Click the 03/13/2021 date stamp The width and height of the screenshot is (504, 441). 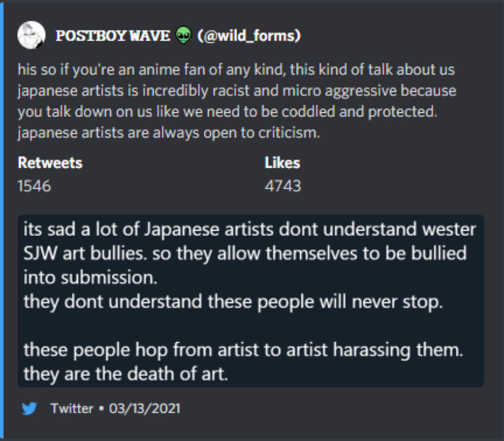click(x=145, y=409)
